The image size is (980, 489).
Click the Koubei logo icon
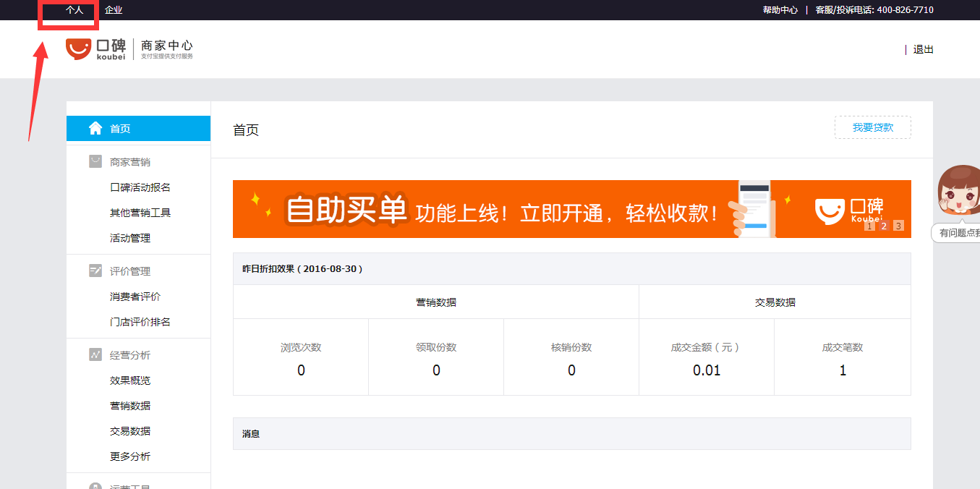click(78, 48)
